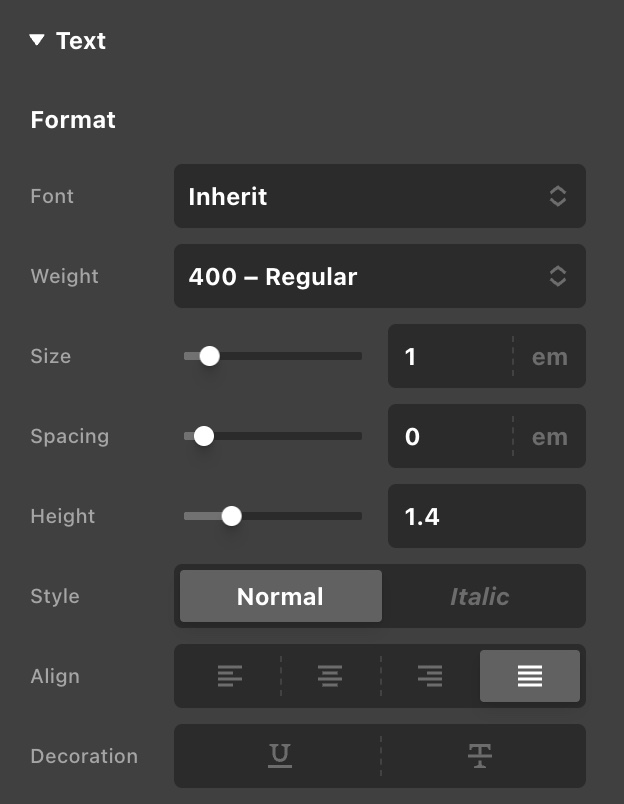Select center text alignment icon
The width and height of the screenshot is (624, 804).
click(x=330, y=677)
